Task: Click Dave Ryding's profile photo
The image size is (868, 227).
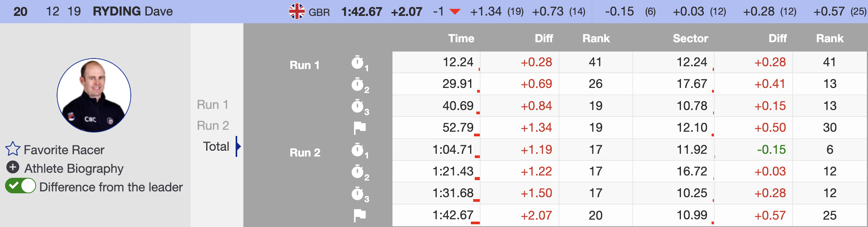Action: (94, 95)
